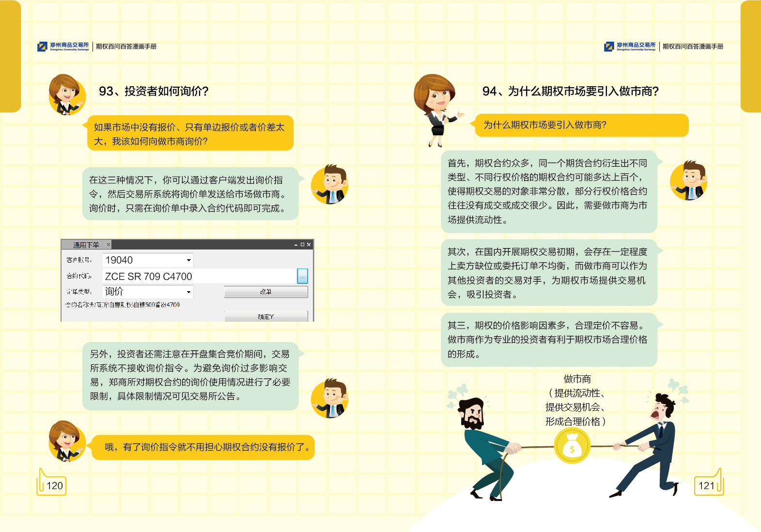
Task: Open the 客户账号 dropdown showing 19040
Action: tap(188, 260)
